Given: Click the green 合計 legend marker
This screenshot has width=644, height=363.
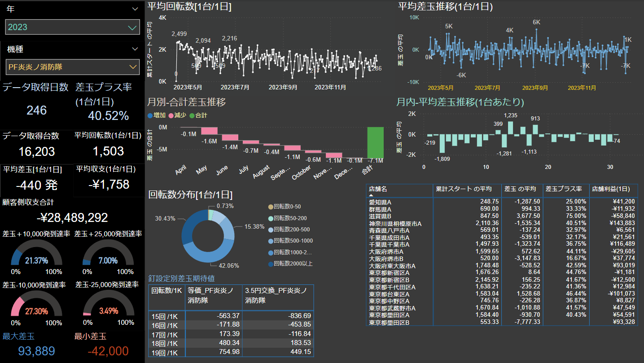Looking at the screenshot, I should coord(192,115).
